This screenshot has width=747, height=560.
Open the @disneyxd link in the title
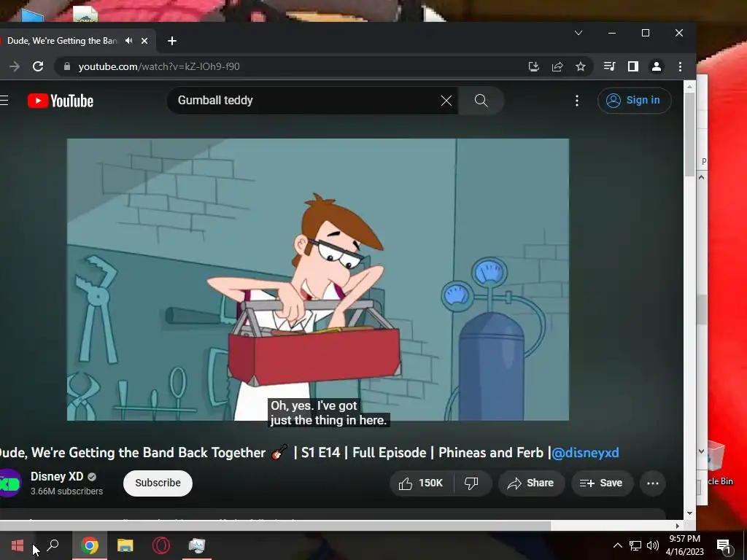[x=585, y=452]
